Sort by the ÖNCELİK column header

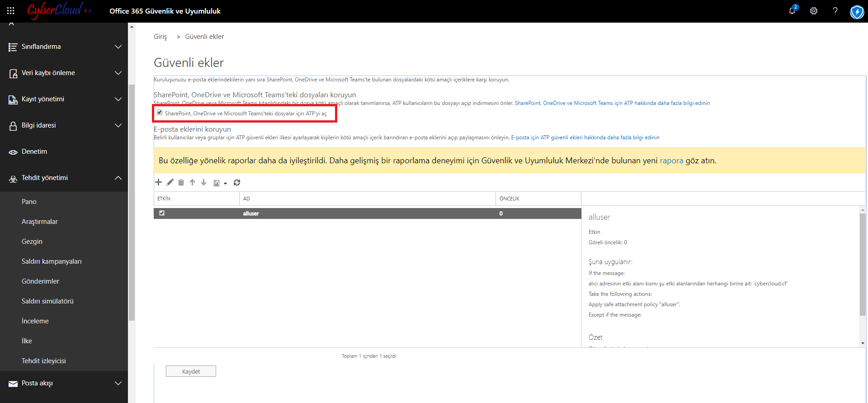point(538,199)
